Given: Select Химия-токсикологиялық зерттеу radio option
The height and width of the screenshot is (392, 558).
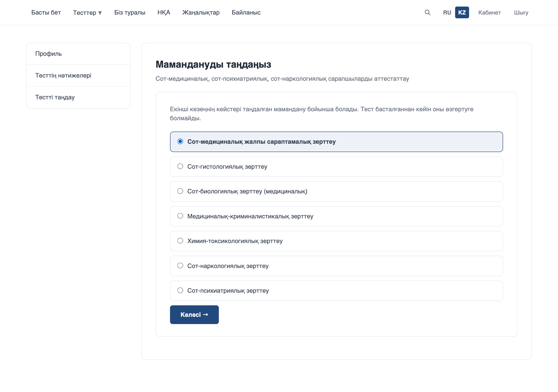Looking at the screenshot, I should pyautogui.click(x=180, y=241).
